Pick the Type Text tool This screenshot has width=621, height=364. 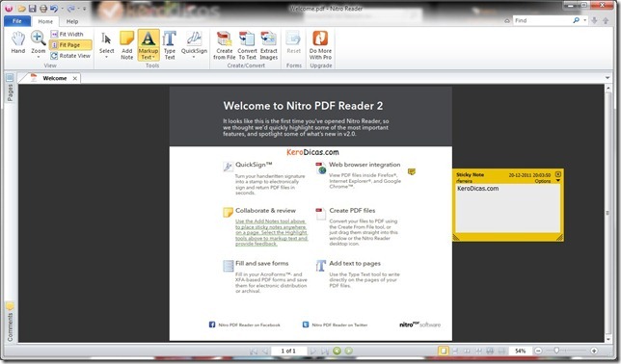point(170,45)
